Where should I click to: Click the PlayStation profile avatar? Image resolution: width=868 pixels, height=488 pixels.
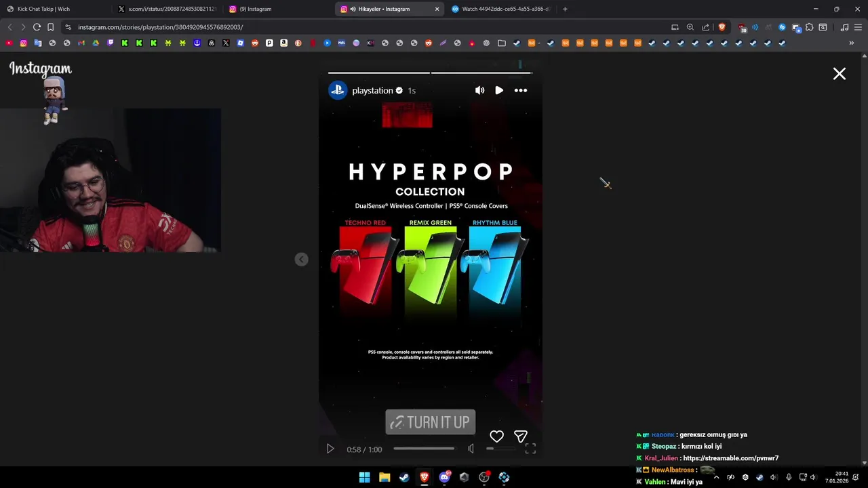pos(338,90)
